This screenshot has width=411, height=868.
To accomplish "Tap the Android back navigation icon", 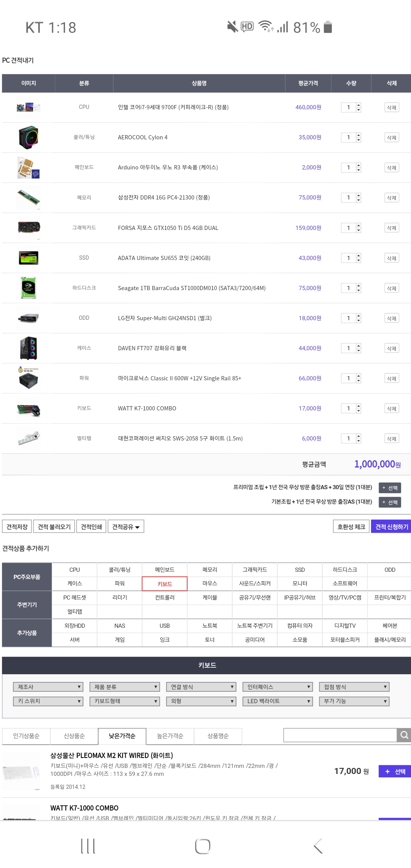I will coord(318,846).
